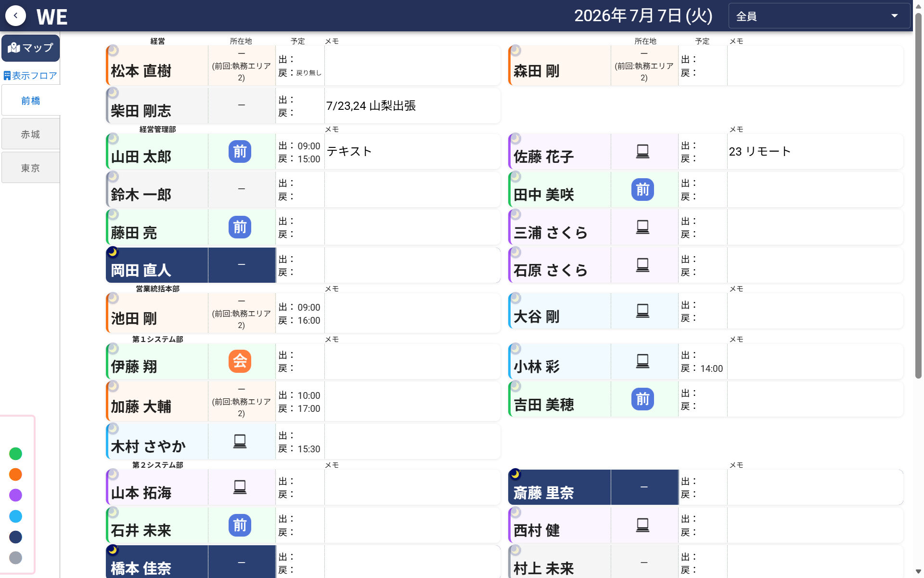The width and height of the screenshot is (924, 578).
Task: Click 山田 太郎's schedule 09:00 to 15:00
Action: pyautogui.click(x=299, y=152)
